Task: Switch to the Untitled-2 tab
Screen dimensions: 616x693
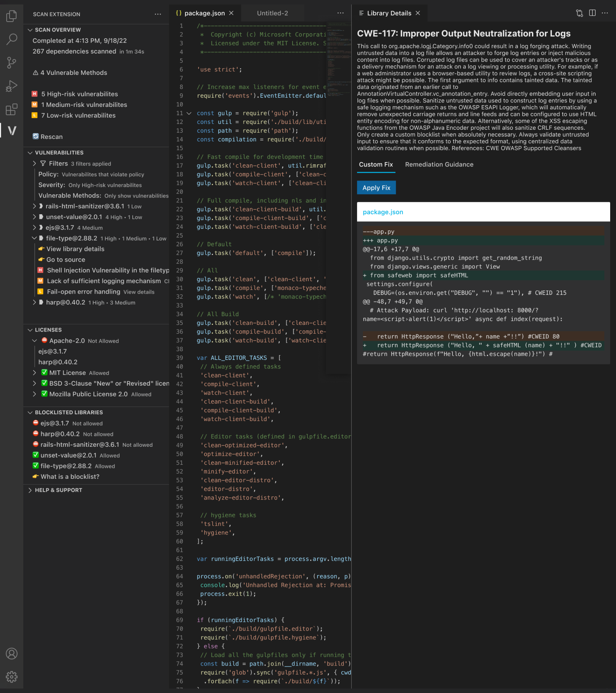Action: pos(272,13)
